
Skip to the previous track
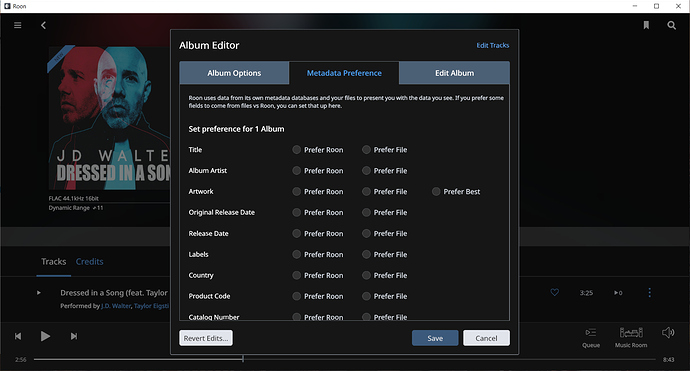pyautogui.click(x=18, y=336)
